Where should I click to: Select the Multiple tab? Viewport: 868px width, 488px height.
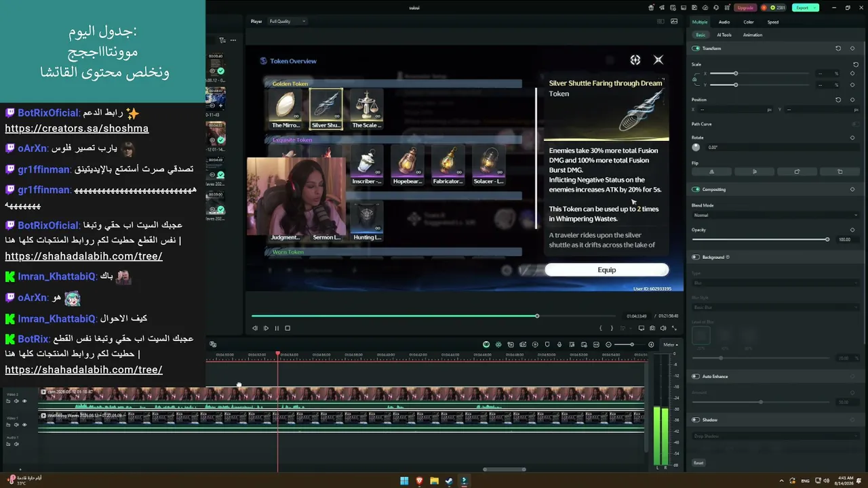click(x=700, y=22)
